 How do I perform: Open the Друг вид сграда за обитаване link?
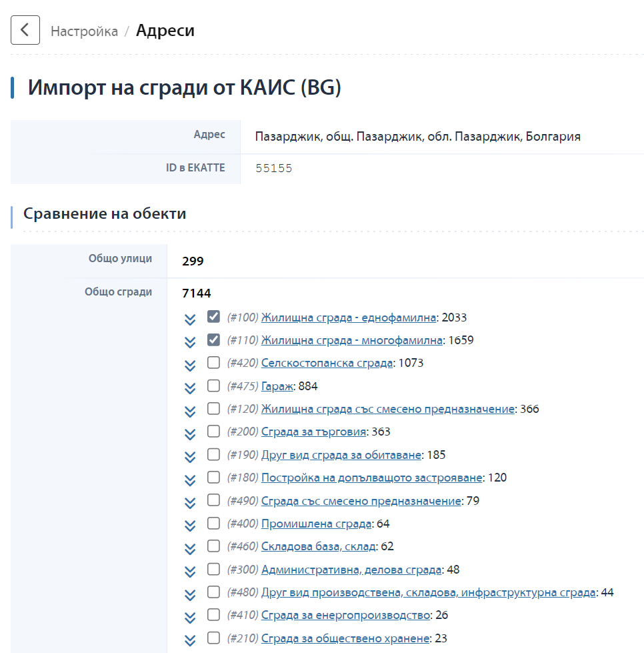[x=341, y=455]
